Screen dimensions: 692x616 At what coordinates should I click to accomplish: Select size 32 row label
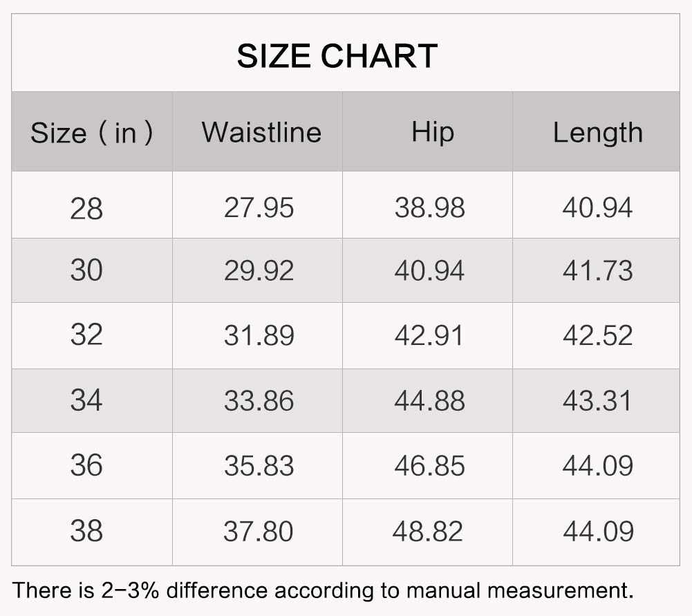pos(86,335)
